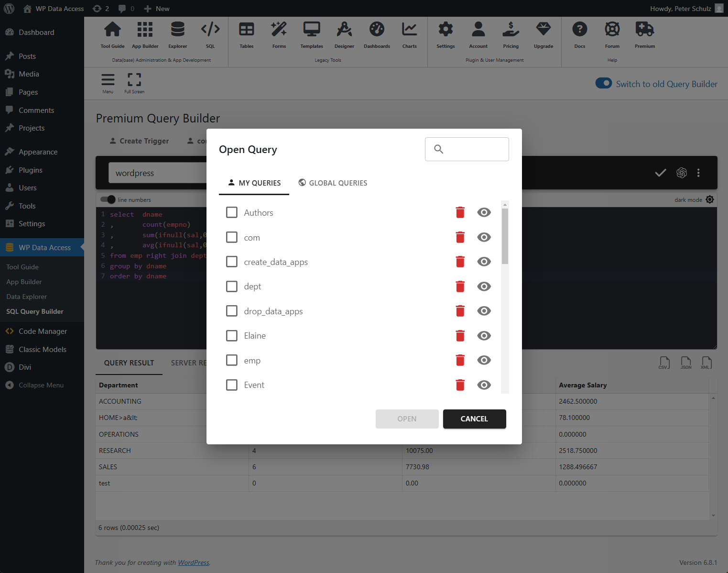The width and height of the screenshot is (728, 573).
Task: Open the hamburger Menu icon
Action: 108,79
